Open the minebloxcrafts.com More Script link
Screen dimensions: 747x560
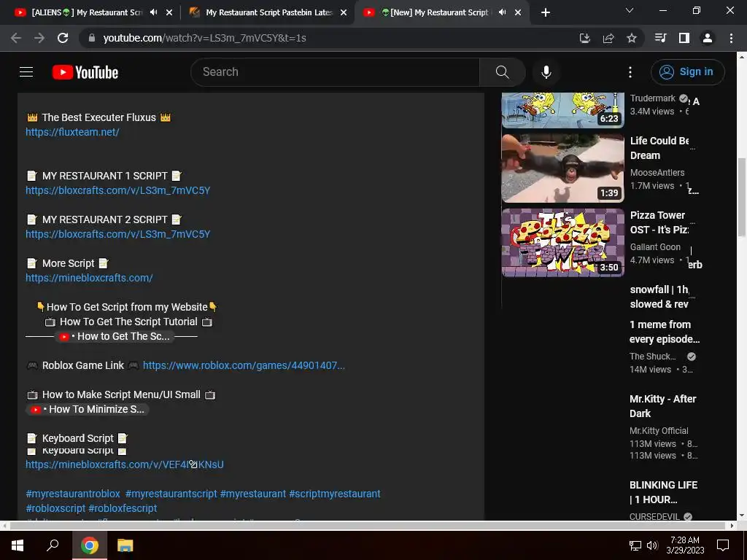(x=89, y=278)
